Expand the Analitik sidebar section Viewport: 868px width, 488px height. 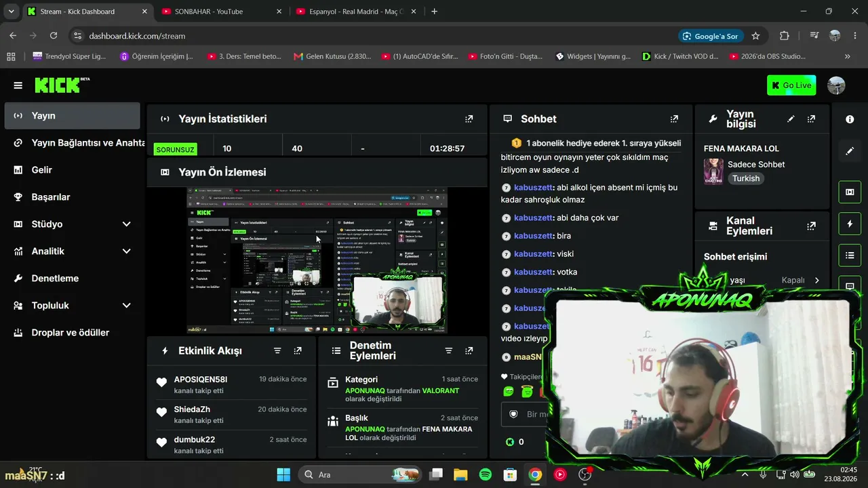(126, 251)
